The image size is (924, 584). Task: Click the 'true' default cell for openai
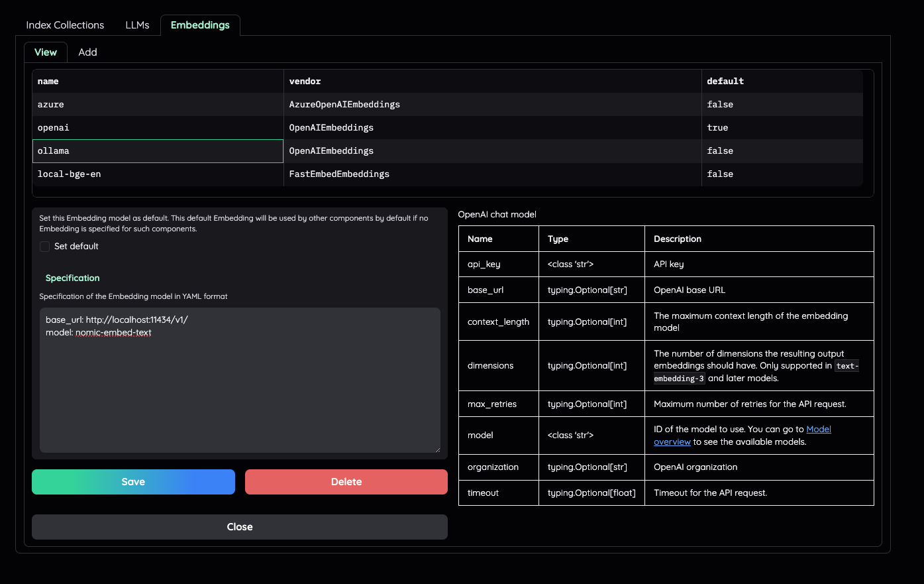pyautogui.click(x=782, y=128)
